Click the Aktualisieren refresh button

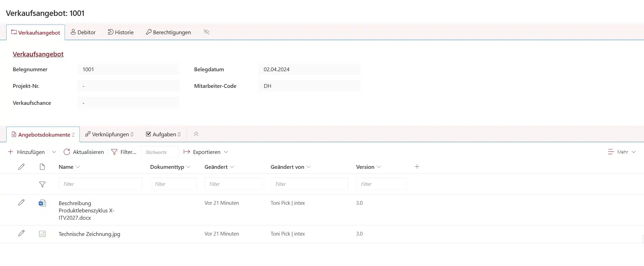pos(84,152)
